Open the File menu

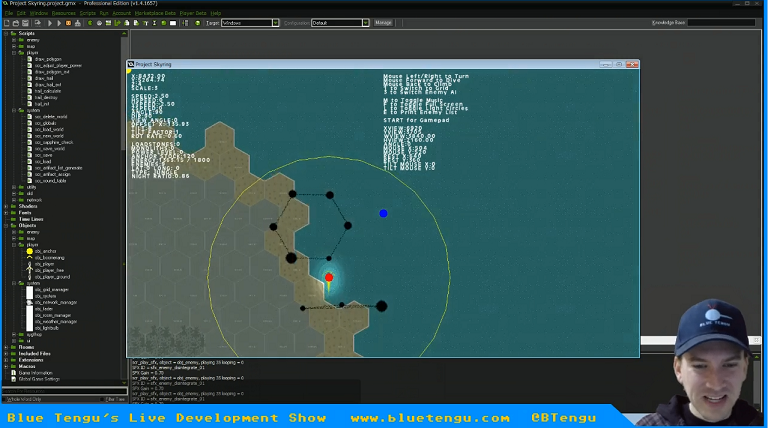(x=9, y=13)
